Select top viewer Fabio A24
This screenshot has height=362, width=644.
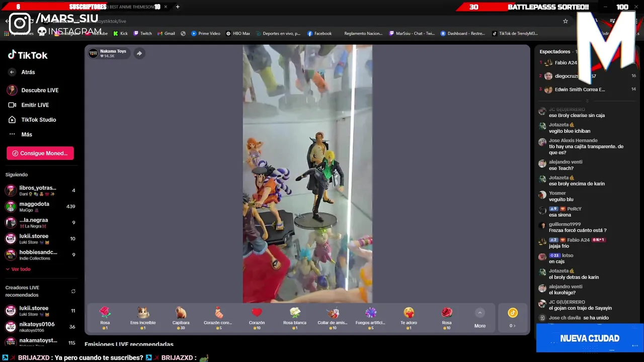pos(566,63)
